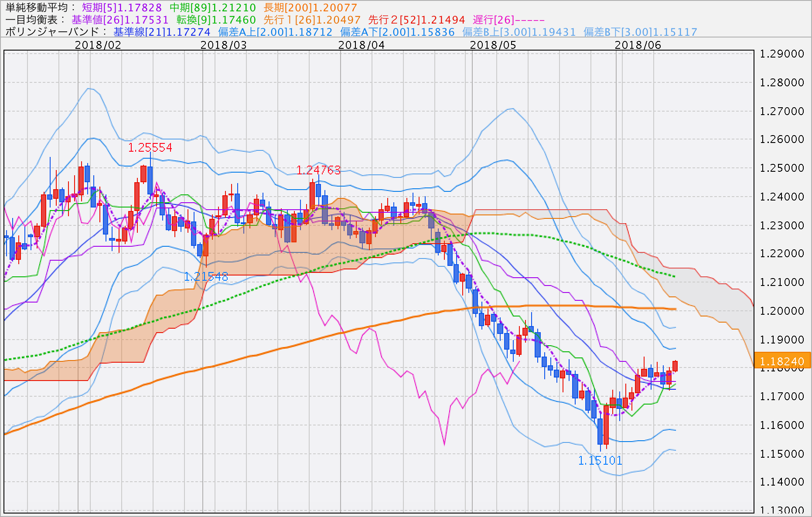Click the upper 2-sigma band value 偏差A上[2.00]1.18712

(x=275, y=32)
